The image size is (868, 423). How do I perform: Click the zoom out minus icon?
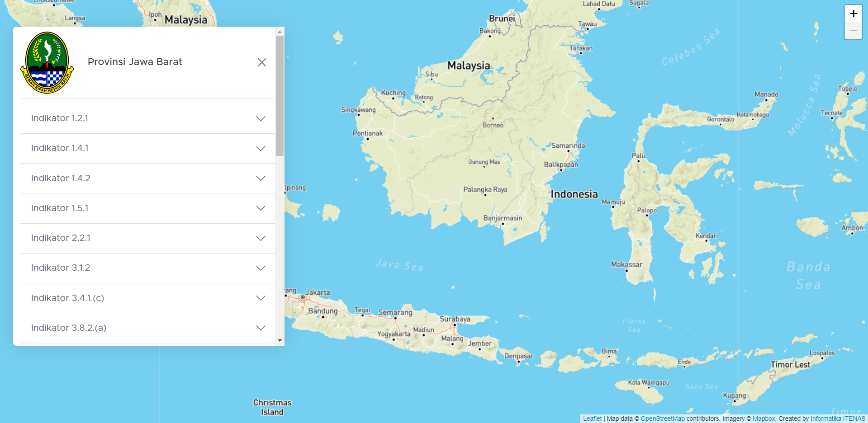pyautogui.click(x=853, y=30)
